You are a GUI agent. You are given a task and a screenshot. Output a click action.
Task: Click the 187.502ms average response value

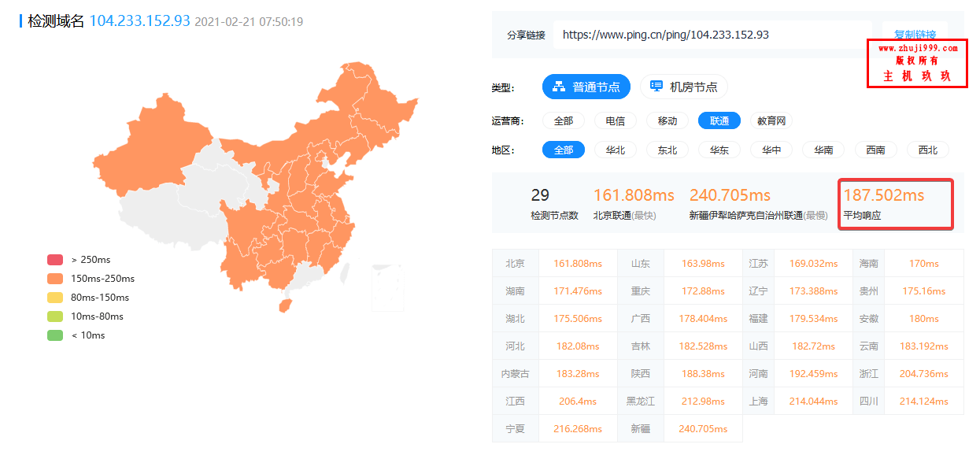coord(884,195)
